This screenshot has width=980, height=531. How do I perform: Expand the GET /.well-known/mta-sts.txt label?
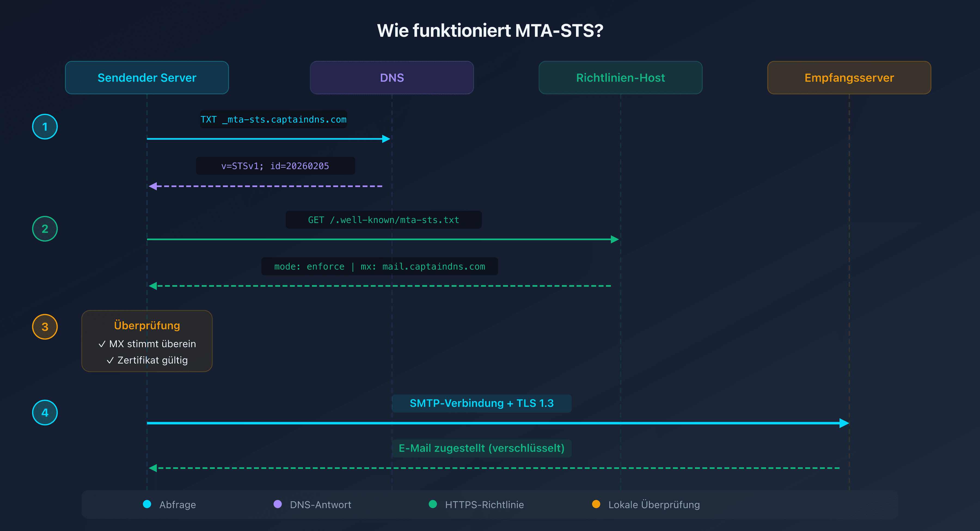click(x=383, y=220)
